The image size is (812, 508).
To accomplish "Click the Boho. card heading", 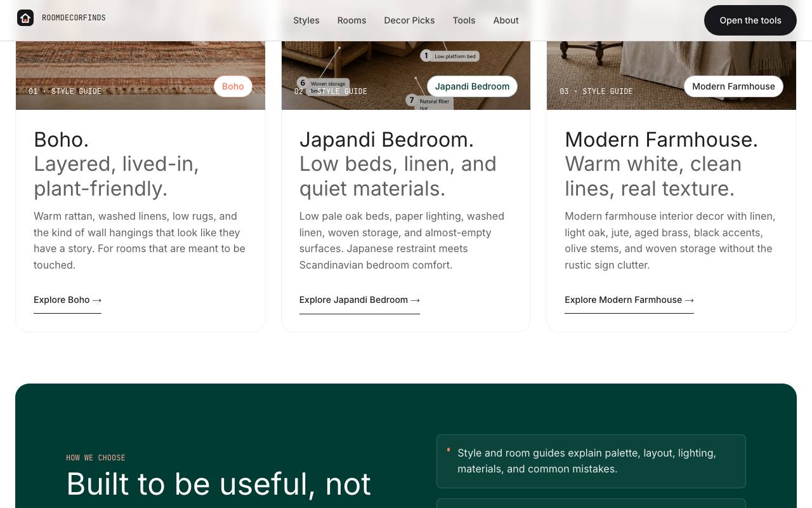I will (61, 139).
